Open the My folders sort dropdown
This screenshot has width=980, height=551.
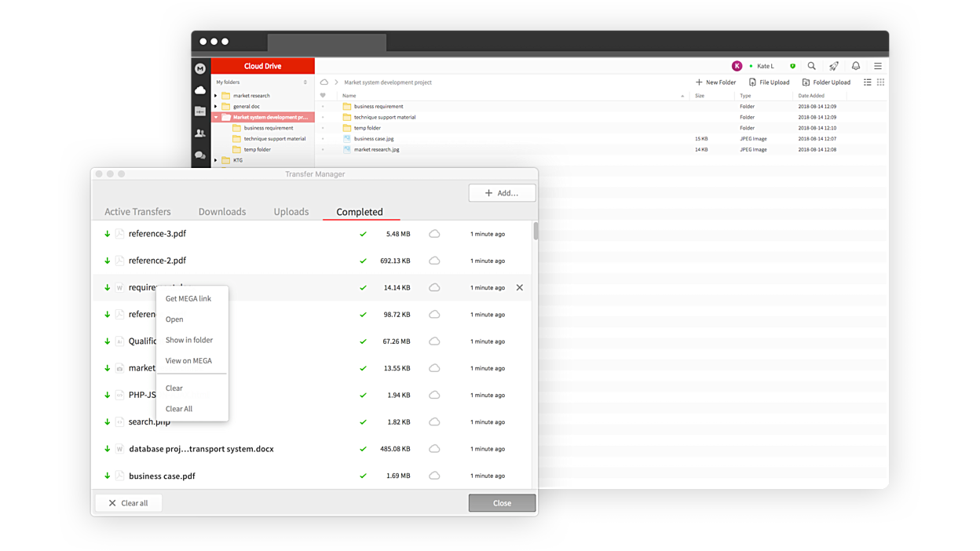(x=305, y=82)
